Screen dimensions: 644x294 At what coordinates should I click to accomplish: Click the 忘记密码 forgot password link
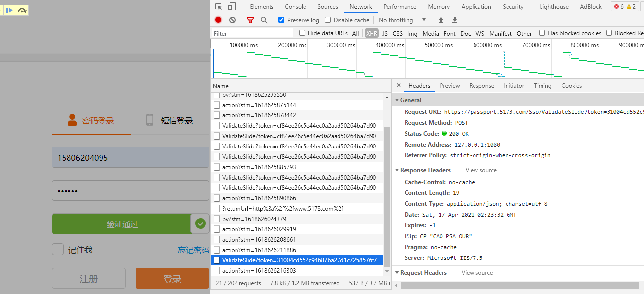(x=194, y=250)
